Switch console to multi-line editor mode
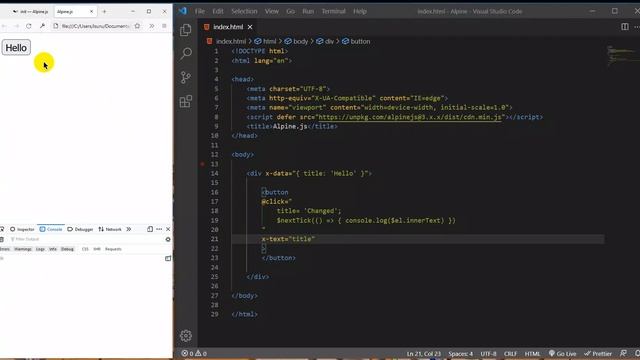 tap(168, 258)
